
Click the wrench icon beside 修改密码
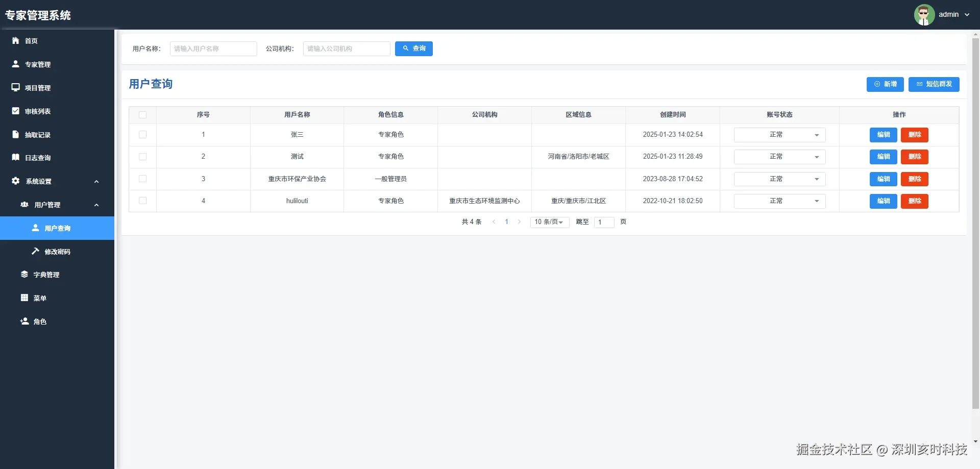35,251
